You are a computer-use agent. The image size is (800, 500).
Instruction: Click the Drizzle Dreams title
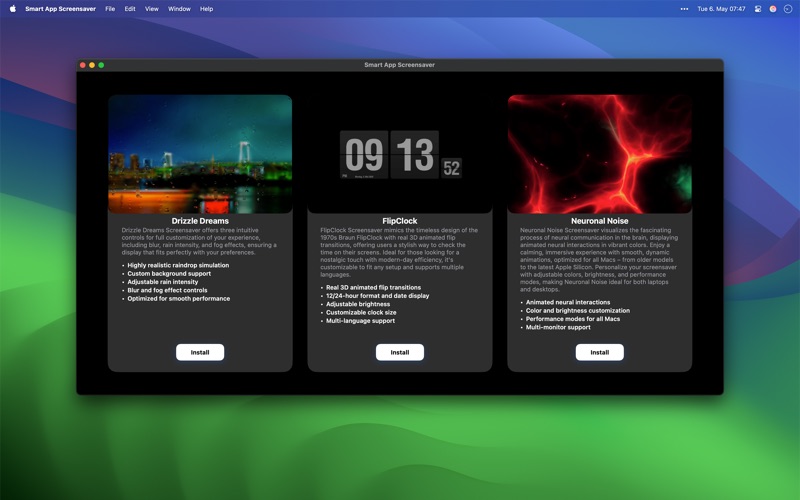200,221
